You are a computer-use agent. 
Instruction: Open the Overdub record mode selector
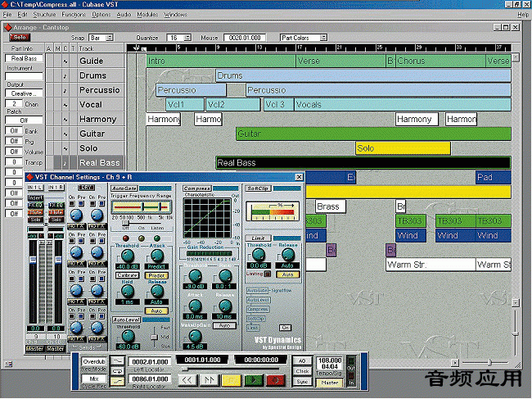[x=93, y=361]
